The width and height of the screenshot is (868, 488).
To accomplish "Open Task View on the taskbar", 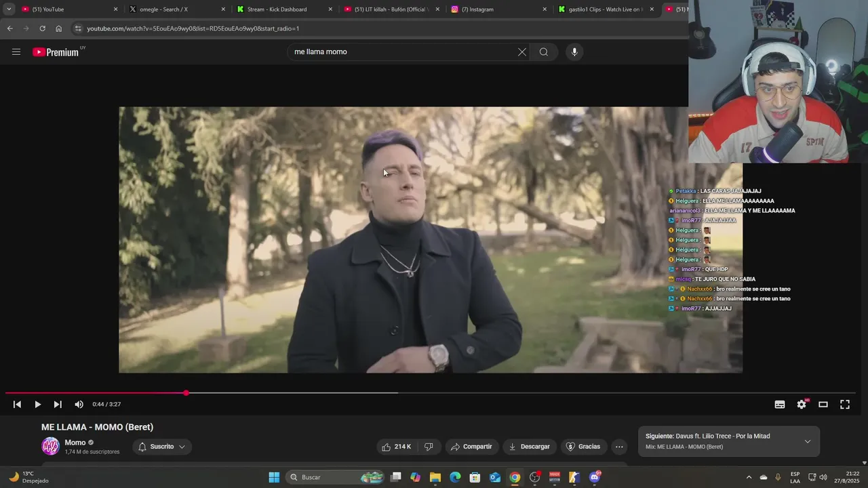I will click(396, 477).
